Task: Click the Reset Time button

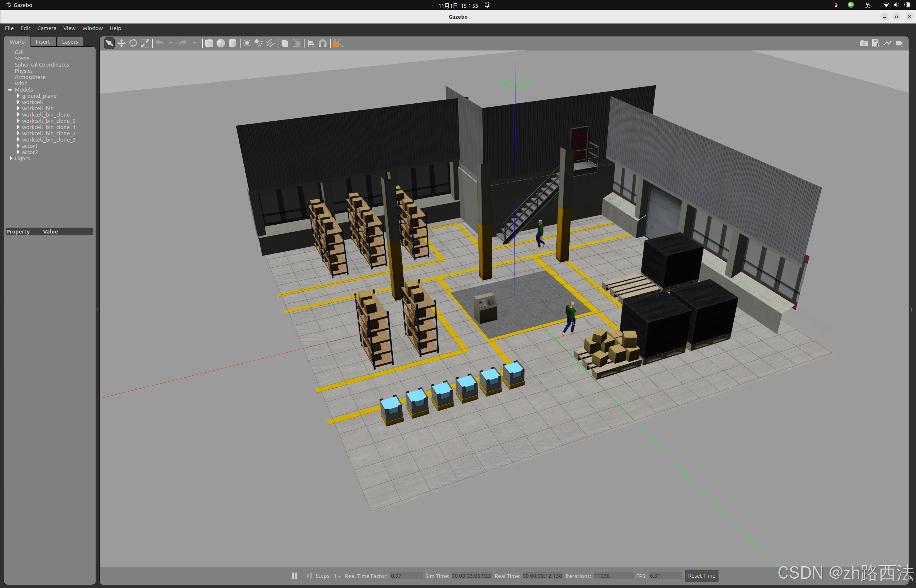Action: [x=701, y=575]
